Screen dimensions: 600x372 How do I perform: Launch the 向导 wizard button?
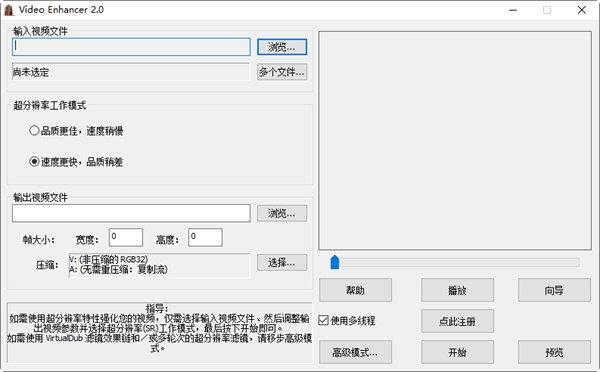(554, 290)
